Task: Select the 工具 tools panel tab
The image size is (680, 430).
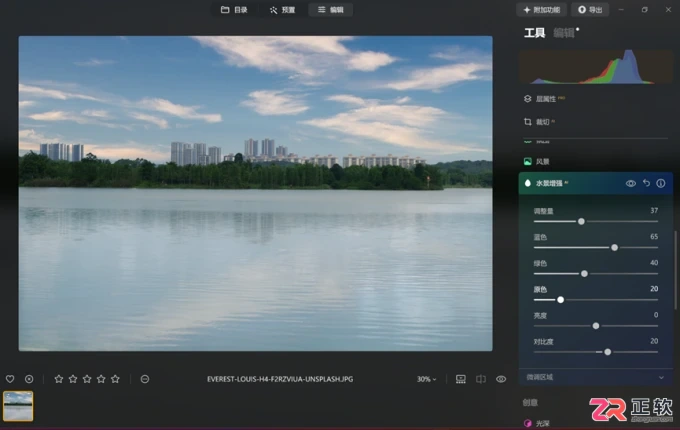Action: point(534,33)
